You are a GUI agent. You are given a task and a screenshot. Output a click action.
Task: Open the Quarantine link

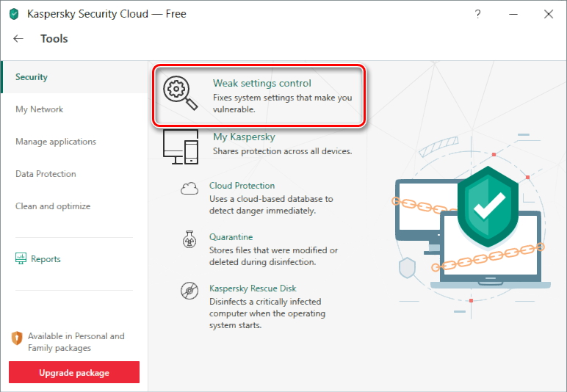tap(231, 237)
